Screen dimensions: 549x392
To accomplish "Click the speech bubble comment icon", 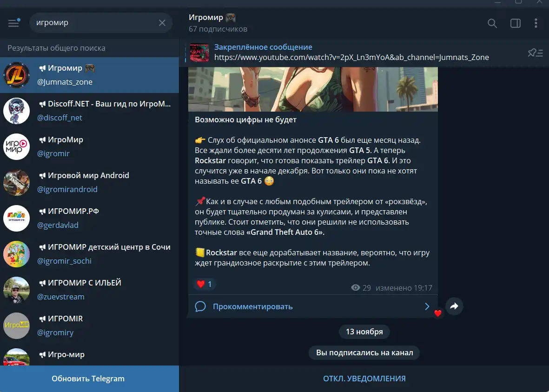I will pos(200,306).
